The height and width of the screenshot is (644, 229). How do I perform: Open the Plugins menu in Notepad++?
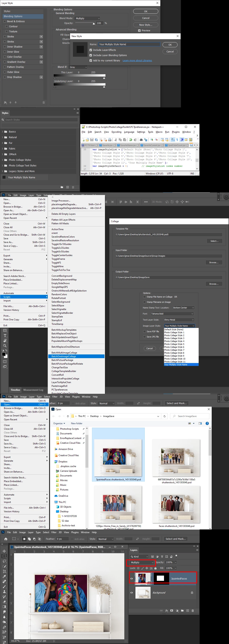[175, 132]
